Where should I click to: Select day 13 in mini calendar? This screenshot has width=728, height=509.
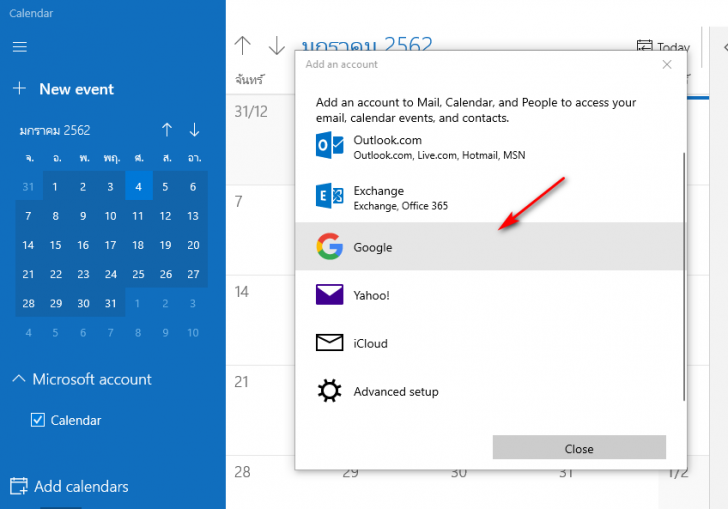(193, 216)
